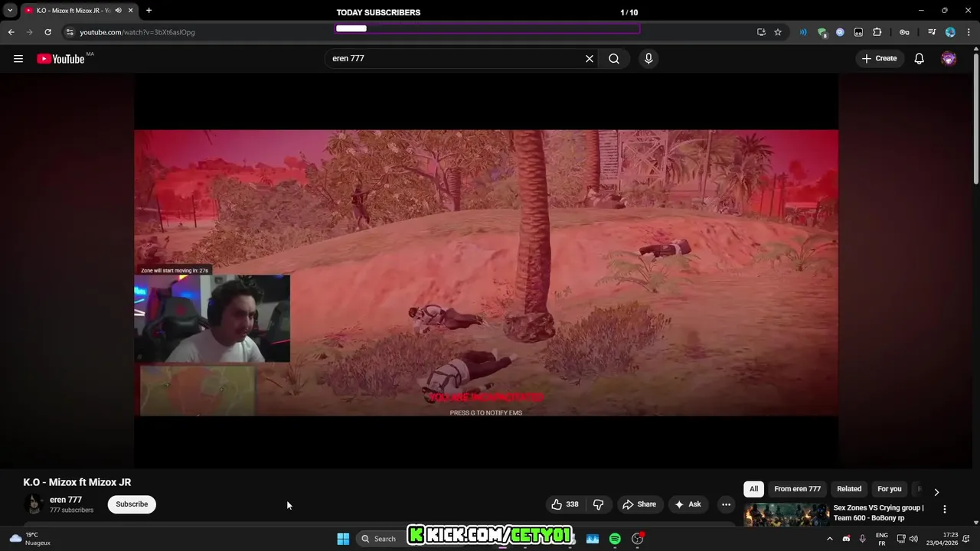Open the YouTube guide hamburger menu

point(18,59)
